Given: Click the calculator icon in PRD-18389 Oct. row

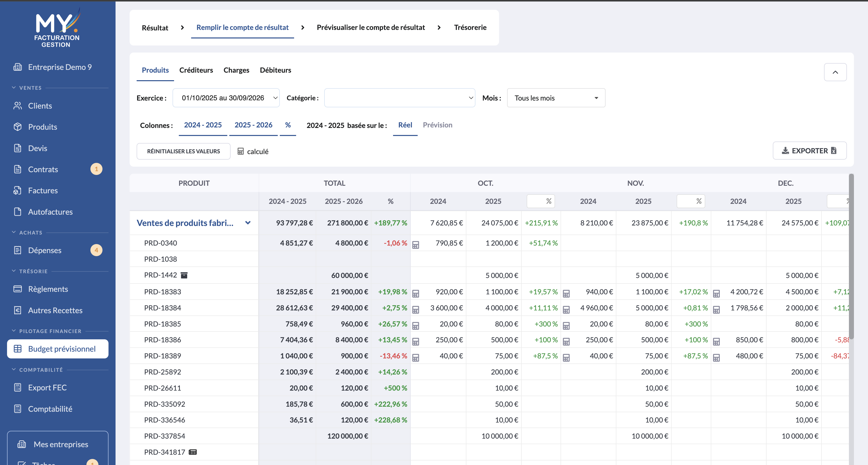Looking at the screenshot, I should tap(416, 358).
